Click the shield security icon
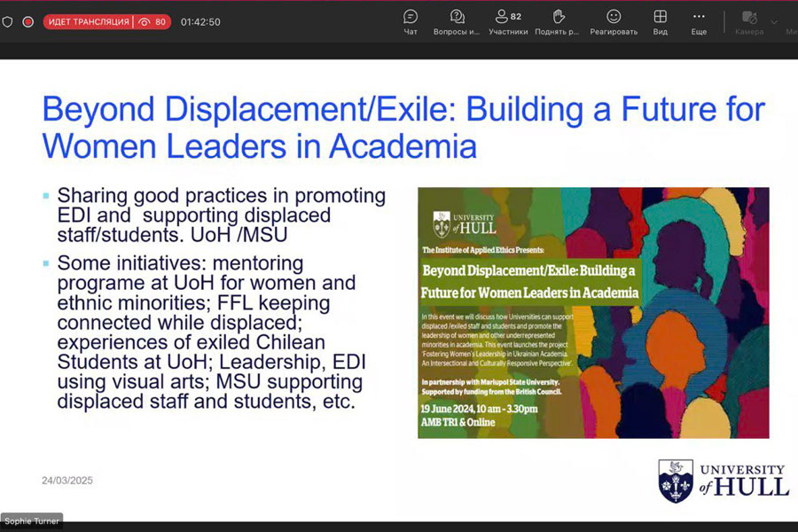Screen dimensions: 798x532 tap(8, 21)
